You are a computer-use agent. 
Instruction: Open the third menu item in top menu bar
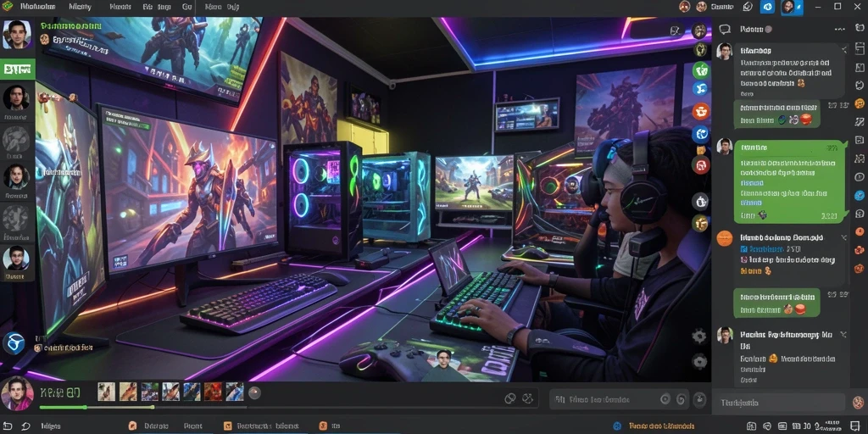[120, 7]
